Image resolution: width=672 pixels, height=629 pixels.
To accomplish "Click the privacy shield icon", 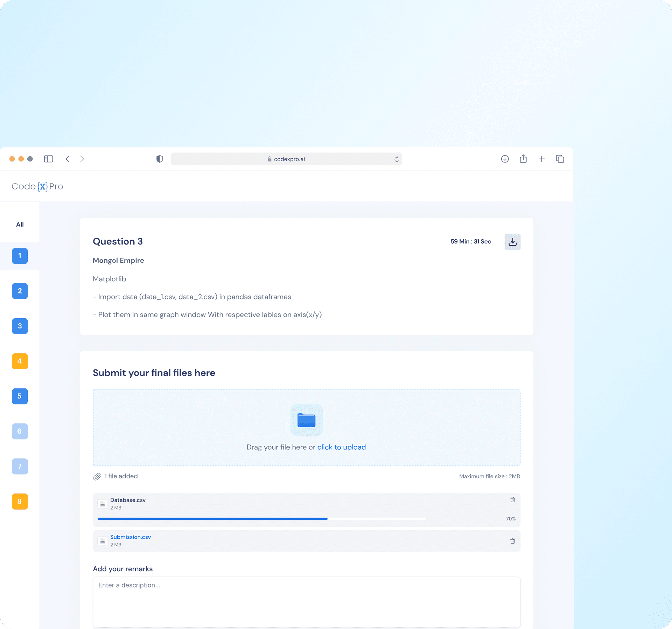I will tap(160, 159).
